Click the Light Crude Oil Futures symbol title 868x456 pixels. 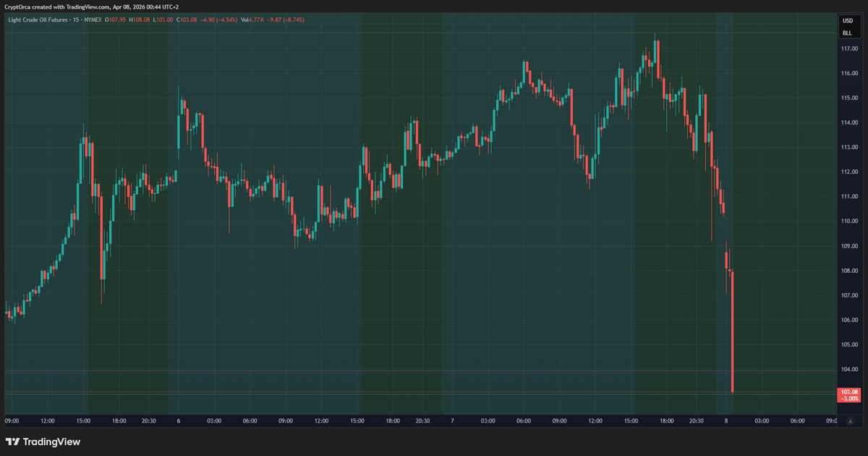pyautogui.click(x=37, y=20)
